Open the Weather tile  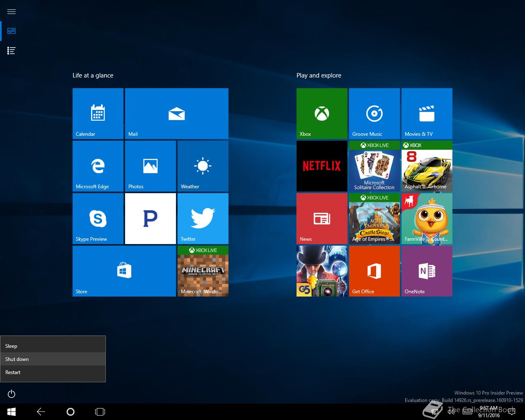(203, 166)
